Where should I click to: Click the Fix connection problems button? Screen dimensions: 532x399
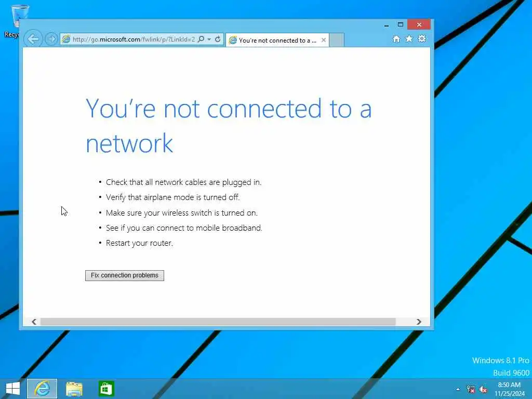tap(125, 275)
